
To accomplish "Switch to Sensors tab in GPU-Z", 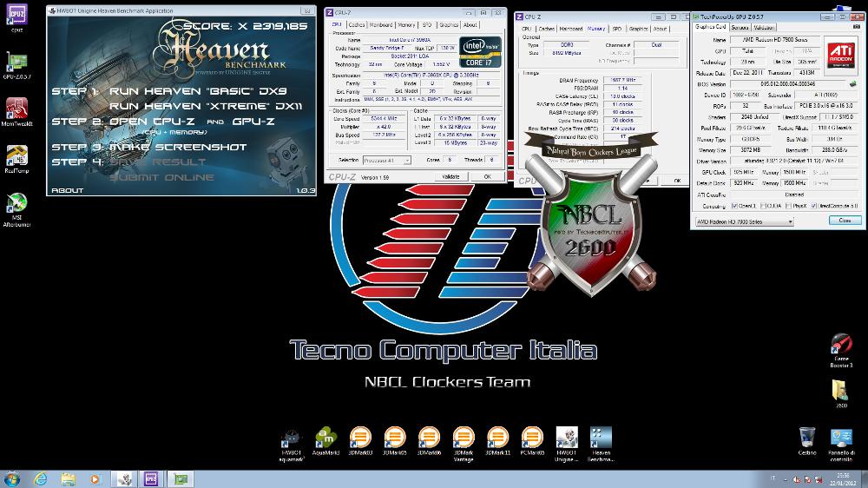I will click(740, 27).
